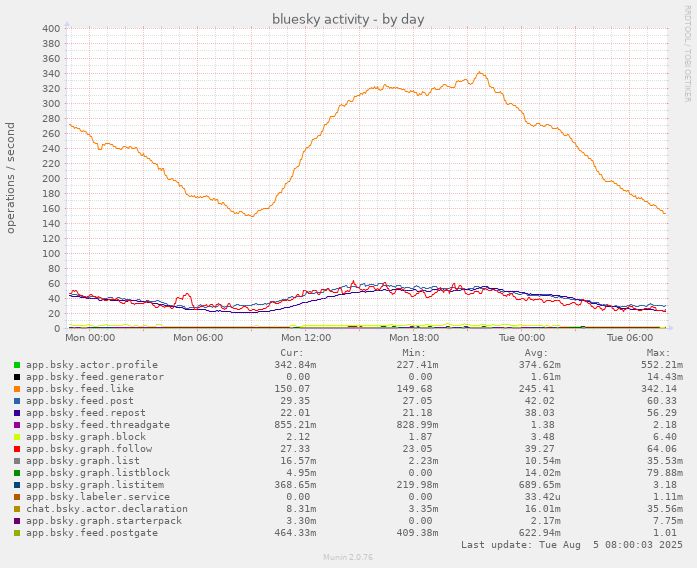
Task: Click the 'Max:' column header
Action: tap(659, 353)
